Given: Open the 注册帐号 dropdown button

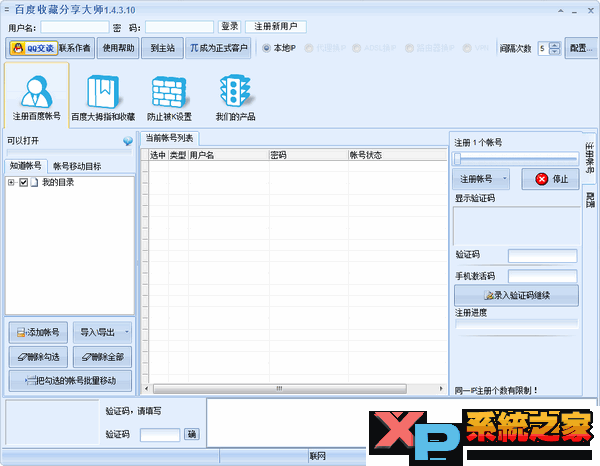Looking at the screenshot, I should pyautogui.click(x=481, y=179).
